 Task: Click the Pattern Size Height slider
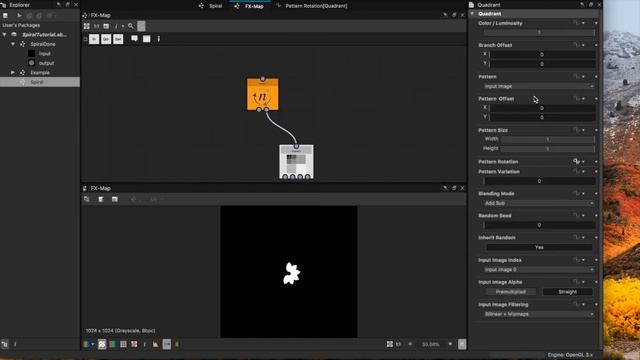[x=548, y=149]
